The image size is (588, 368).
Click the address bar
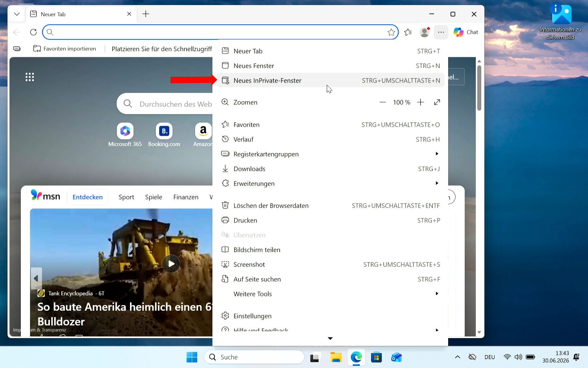220,32
